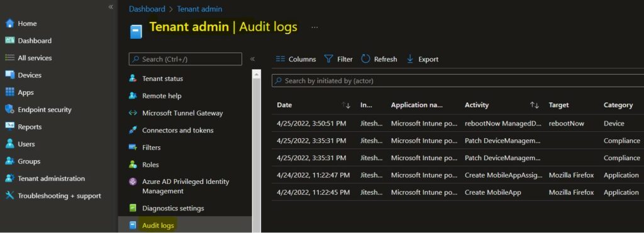Open the Filter option in toolbar

pyautogui.click(x=338, y=59)
